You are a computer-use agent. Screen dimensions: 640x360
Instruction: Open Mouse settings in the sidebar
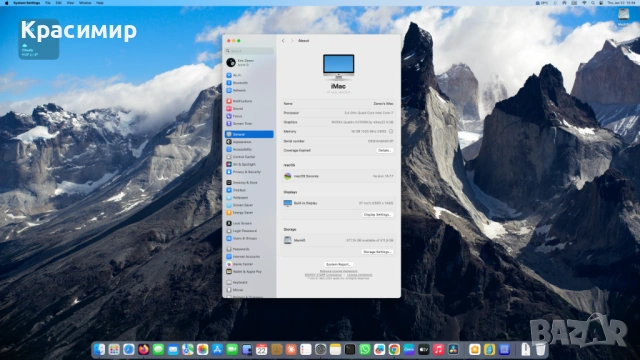249,290
